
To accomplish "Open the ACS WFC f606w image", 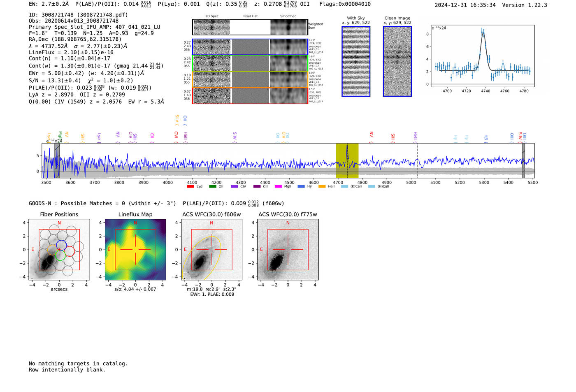I will (211, 249).
